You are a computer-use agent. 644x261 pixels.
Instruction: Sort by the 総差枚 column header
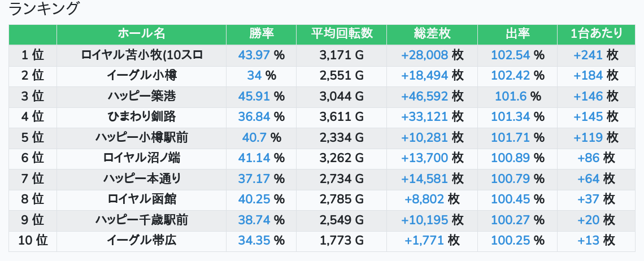click(x=432, y=34)
